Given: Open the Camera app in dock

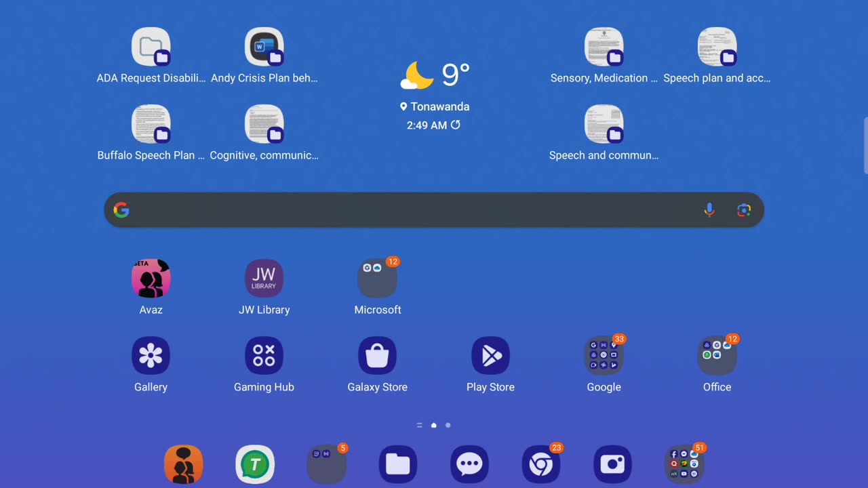Looking at the screenshot, I should click(612, 465).
